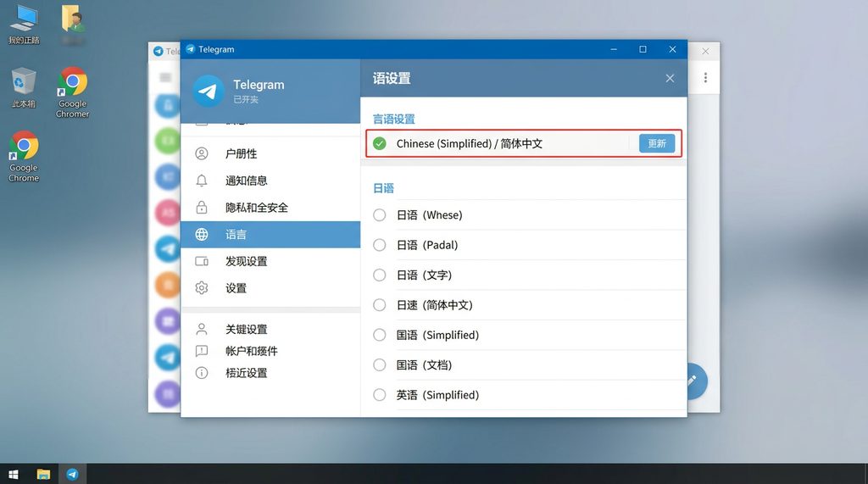Screen dimensions: 868x484
Task: Select the 英语 (Simplified) radio button
Action: click(379, 394)
